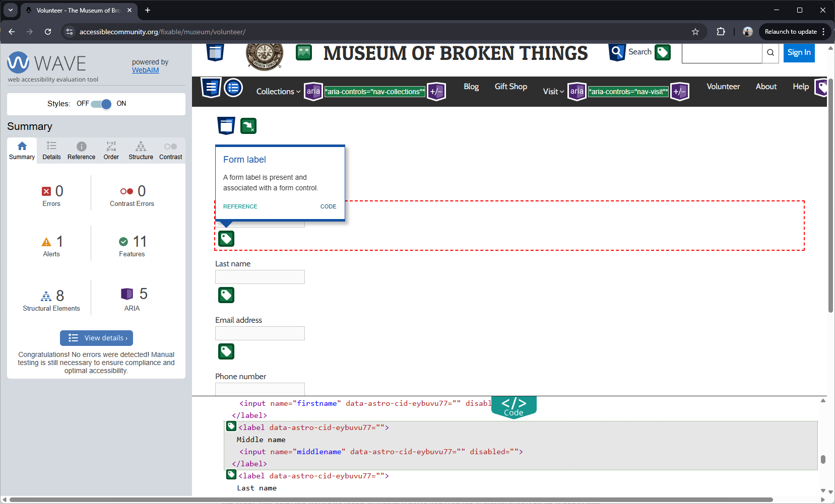Viewport: 835px width, 504px height.
Task: Click the aria-expanded icon after nav-visit label
Action: [x=680, y=92]
